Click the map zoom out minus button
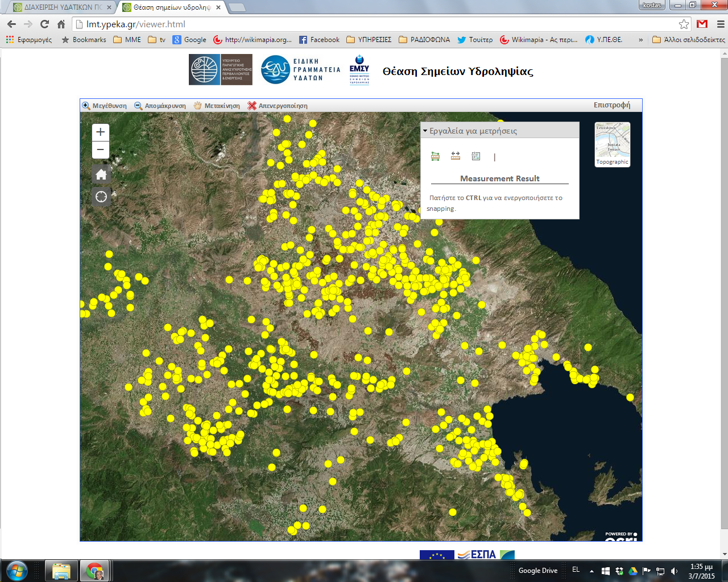Screen dimensions: 728x582 (x=101, y=150)
